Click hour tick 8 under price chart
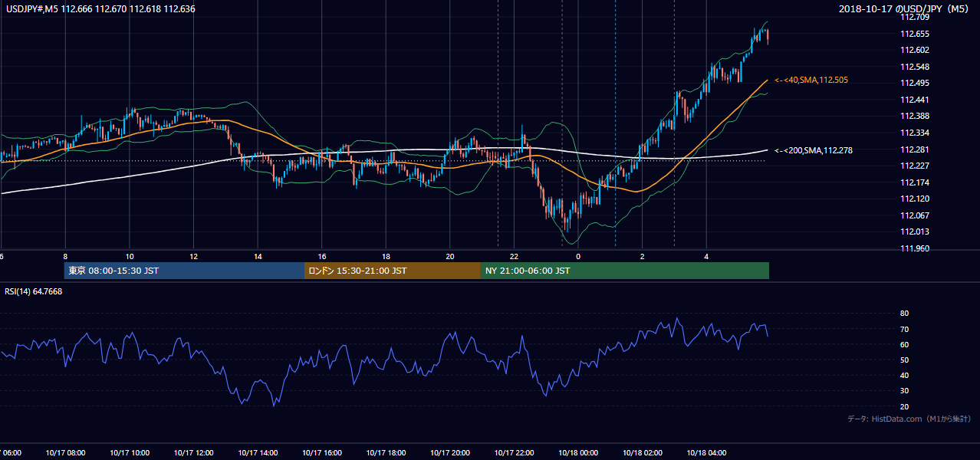This screenshot has height=460, width=980. (65, 257)
